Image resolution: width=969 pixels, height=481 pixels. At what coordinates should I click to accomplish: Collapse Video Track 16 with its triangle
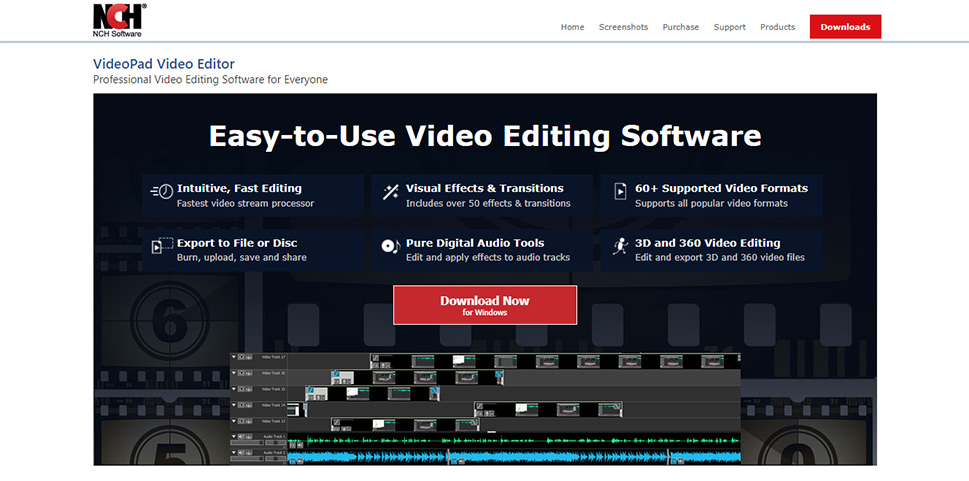234,373
